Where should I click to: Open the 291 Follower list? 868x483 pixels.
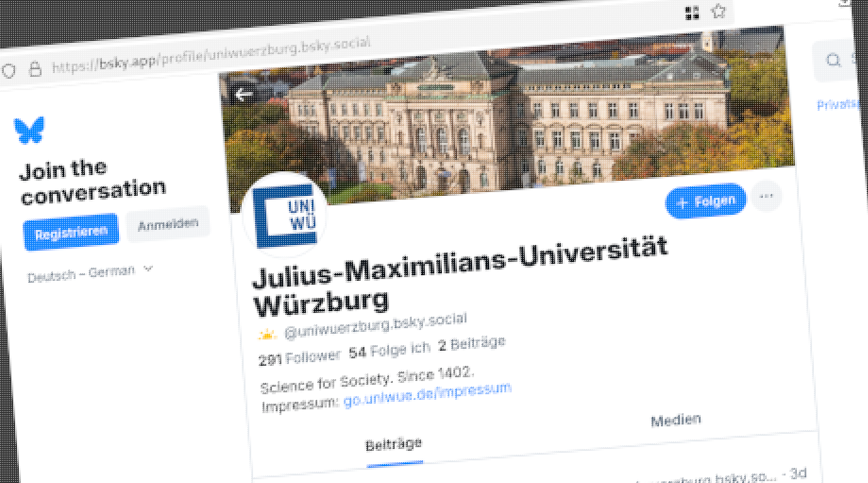(x=300, y=358)
